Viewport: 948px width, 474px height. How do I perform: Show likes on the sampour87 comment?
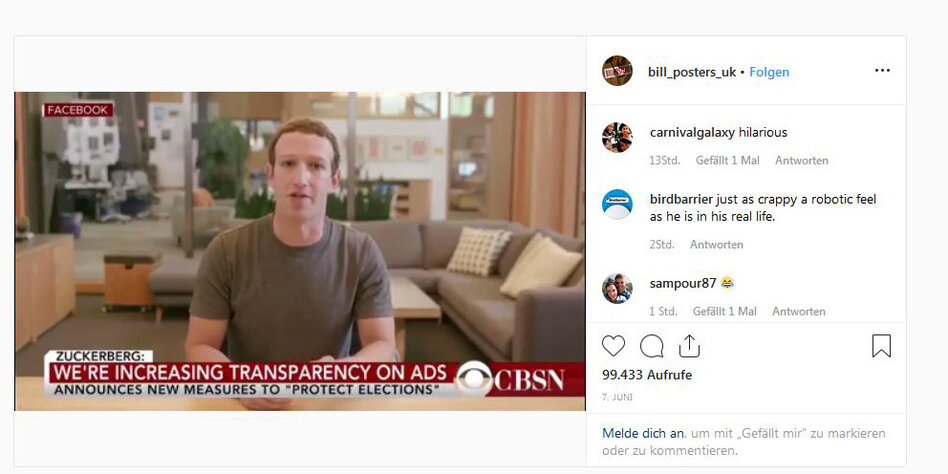click(724, 311)
